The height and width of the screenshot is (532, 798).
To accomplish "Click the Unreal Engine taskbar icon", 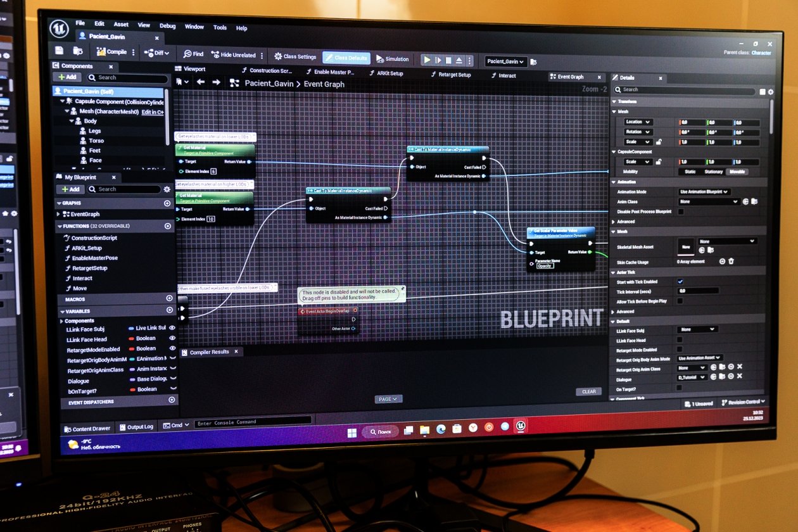I will 520,426.
